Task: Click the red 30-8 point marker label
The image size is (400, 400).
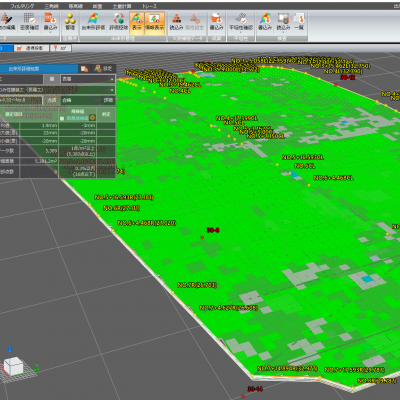Action: [213, 230]
